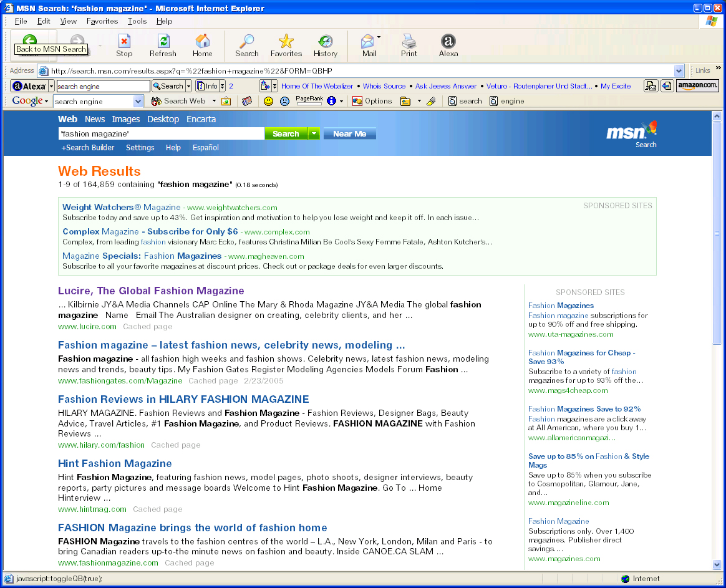The image size is (726, 588).
Task: Click the green MSN Search button
Action: click(286, 134)
